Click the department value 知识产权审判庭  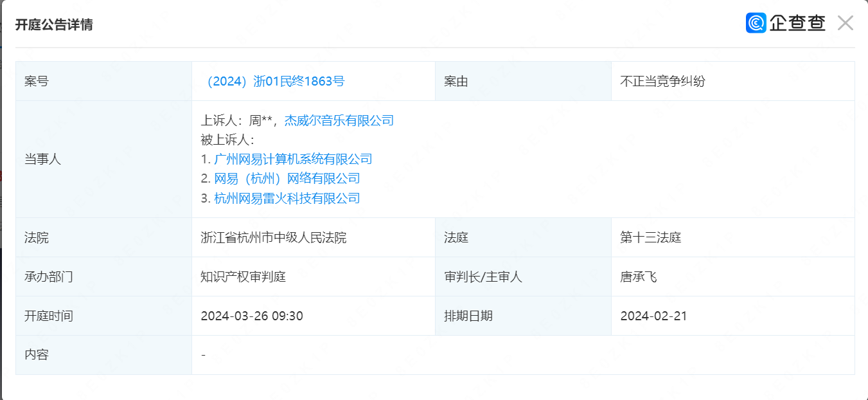[243, 277]
